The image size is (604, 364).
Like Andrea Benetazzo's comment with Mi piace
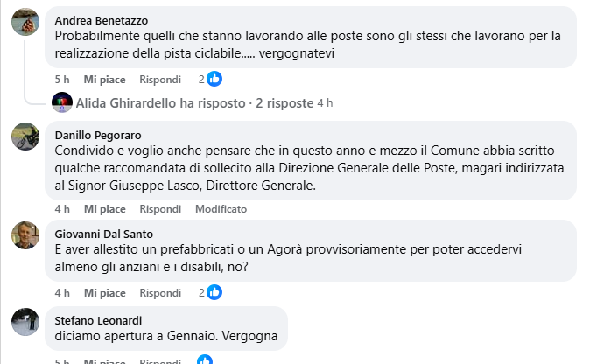(x=105, y=79)
